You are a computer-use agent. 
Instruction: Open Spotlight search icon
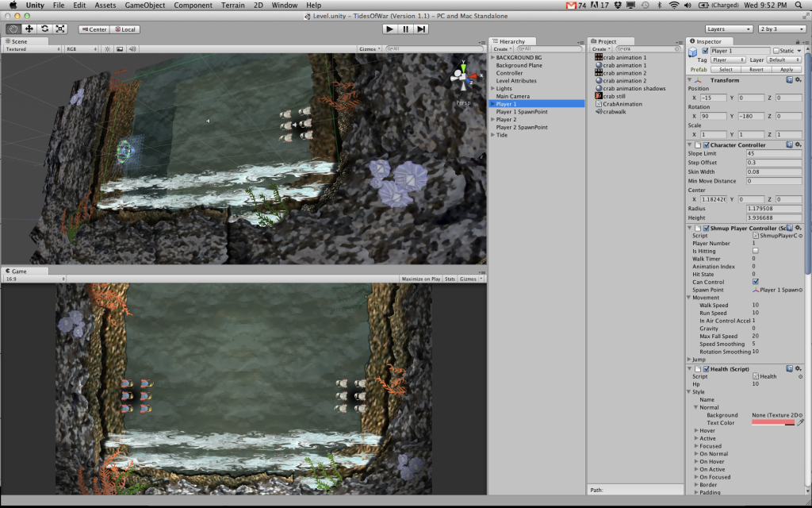[x=799, y=6]
